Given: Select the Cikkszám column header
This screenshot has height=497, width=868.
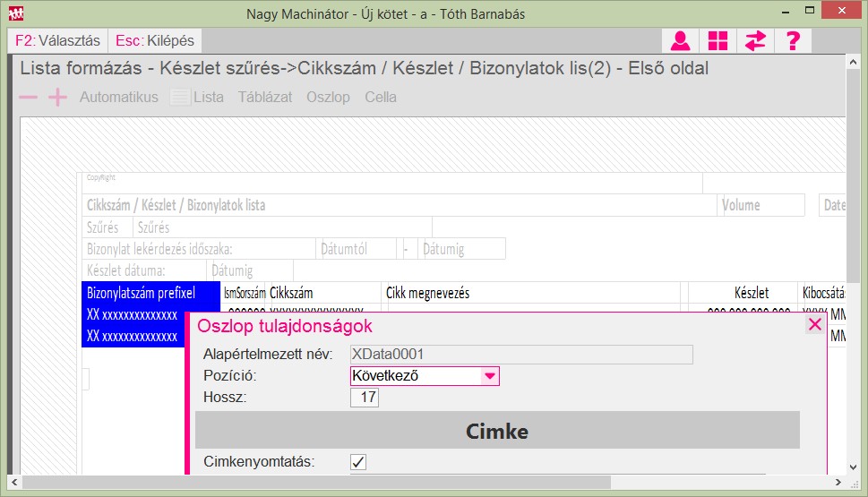Looking at the screenshot, I should point(324,293).
